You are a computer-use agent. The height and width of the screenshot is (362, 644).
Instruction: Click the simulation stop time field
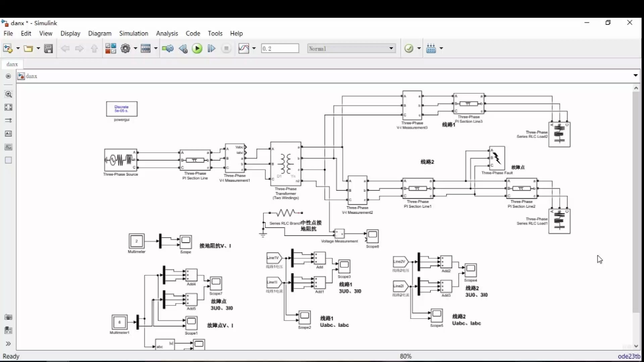tap(280, 49)
